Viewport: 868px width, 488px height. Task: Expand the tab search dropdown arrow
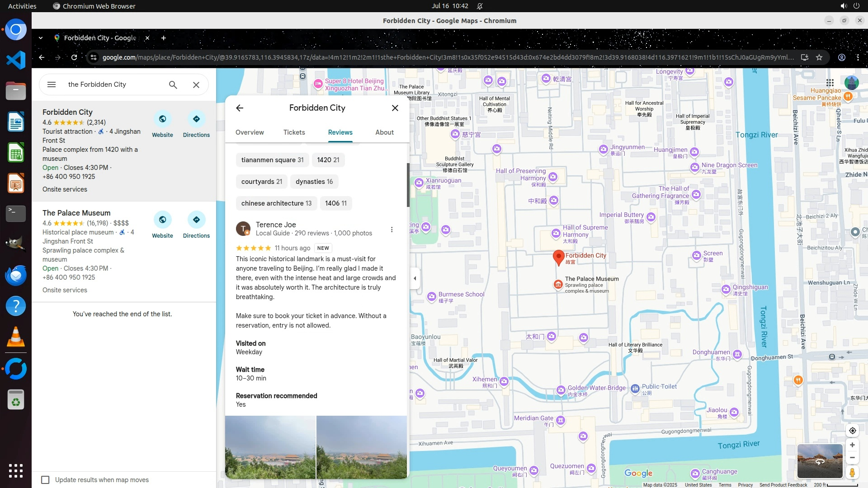point(41,38)
